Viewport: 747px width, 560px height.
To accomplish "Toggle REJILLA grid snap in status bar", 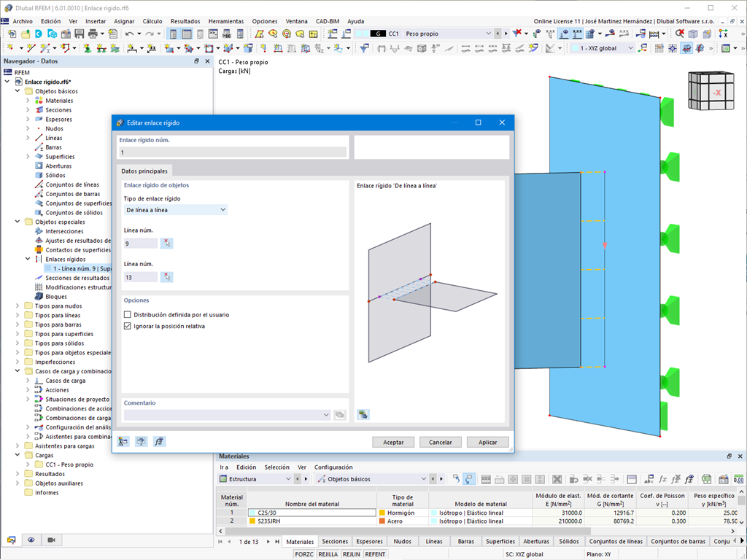I will coord(328,554).
